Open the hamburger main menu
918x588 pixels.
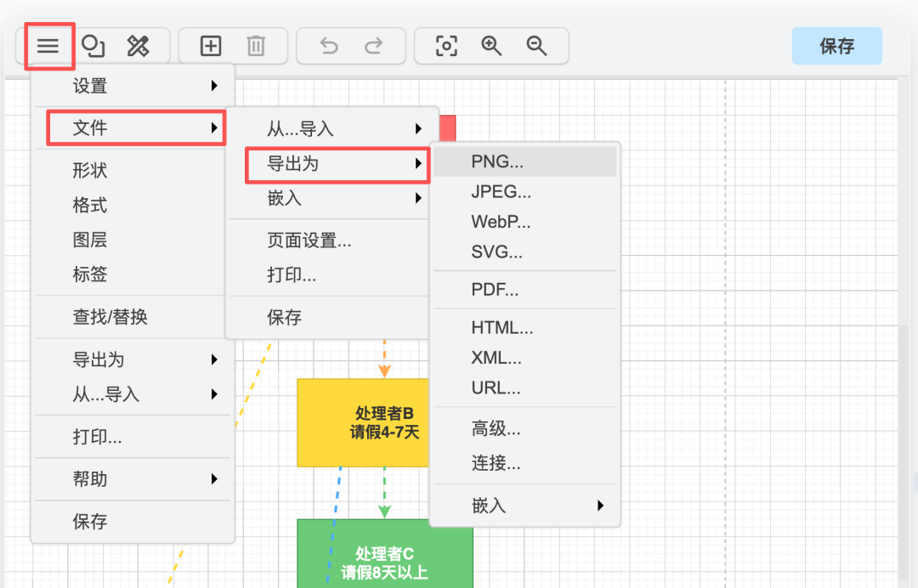pos(49,46)
